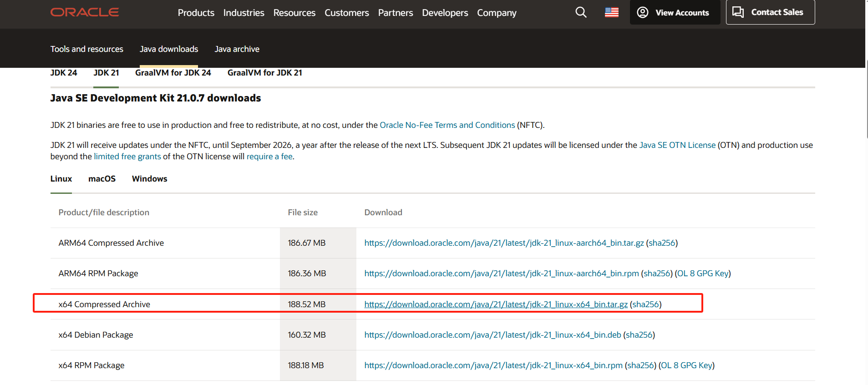Click the 188.52 MB file size
The image size is (868, 385).
(x=307, y=304)
